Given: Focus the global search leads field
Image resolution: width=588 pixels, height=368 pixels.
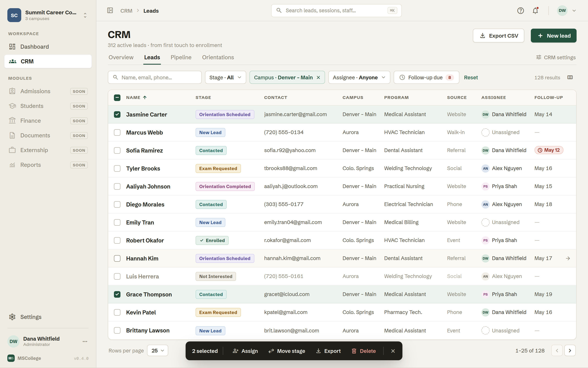Looking at the screenshot, I should [336, 10].
